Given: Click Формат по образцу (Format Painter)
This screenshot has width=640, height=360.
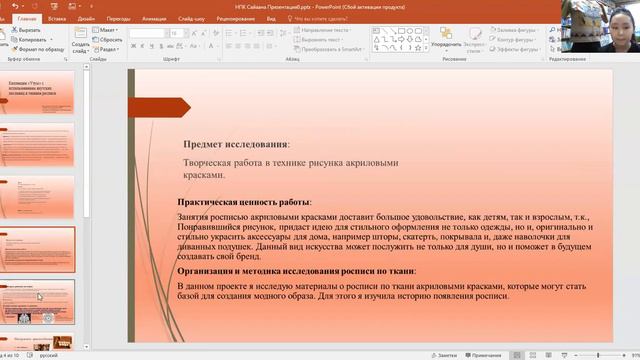Looking at the screenshot, I should click(x=38, y=49).
